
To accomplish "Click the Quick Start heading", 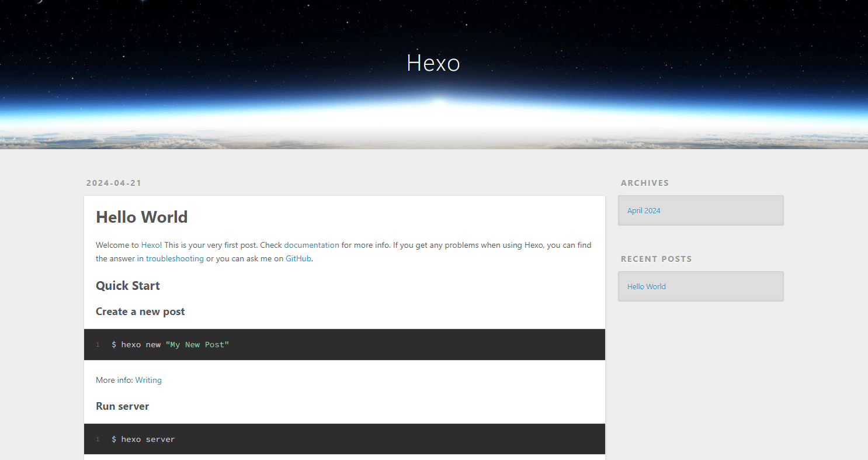I will 128,286.
